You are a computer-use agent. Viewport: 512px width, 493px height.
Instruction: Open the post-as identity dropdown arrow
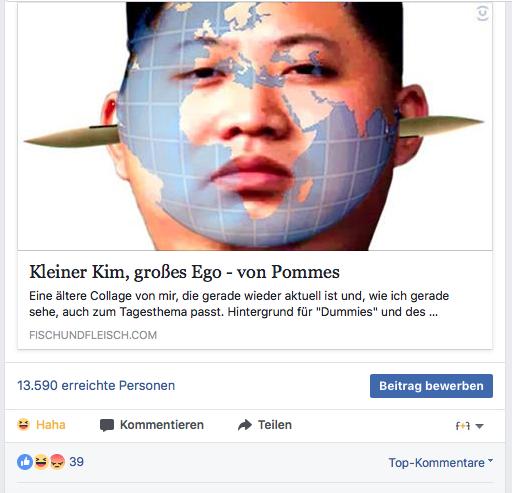[x=479, y=426]
